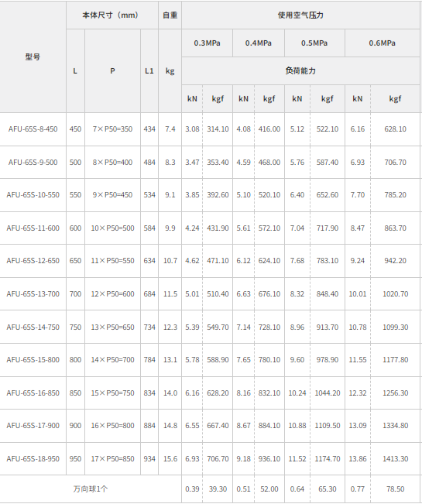Select the 78.50 kgf value in last row
This screenshot has height=504, width=422.
click(x=396, y=489)
